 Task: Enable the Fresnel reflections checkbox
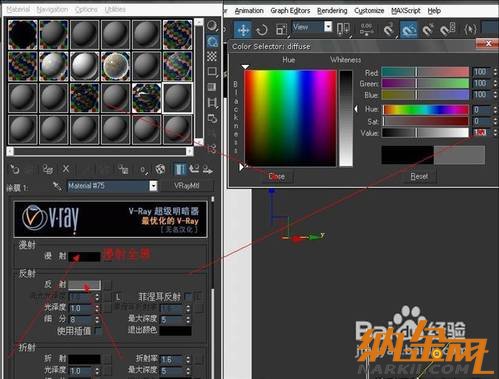[189, 296]
